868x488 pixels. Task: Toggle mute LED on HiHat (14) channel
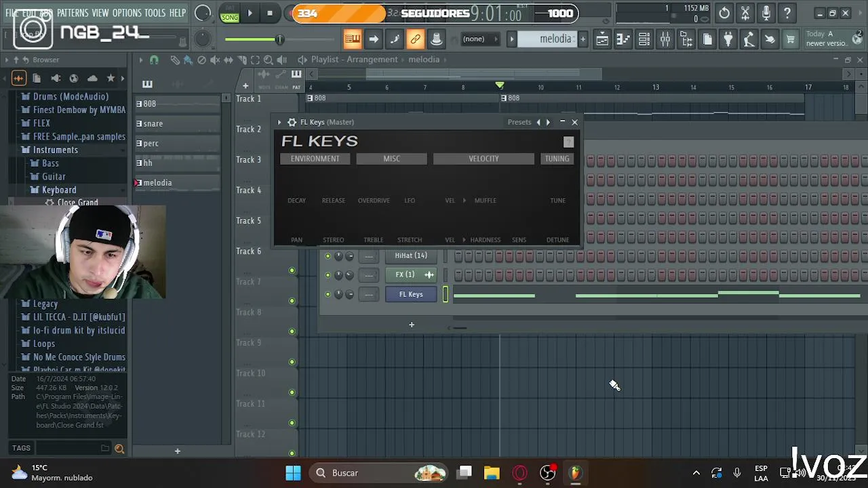[x=328, y=256]
